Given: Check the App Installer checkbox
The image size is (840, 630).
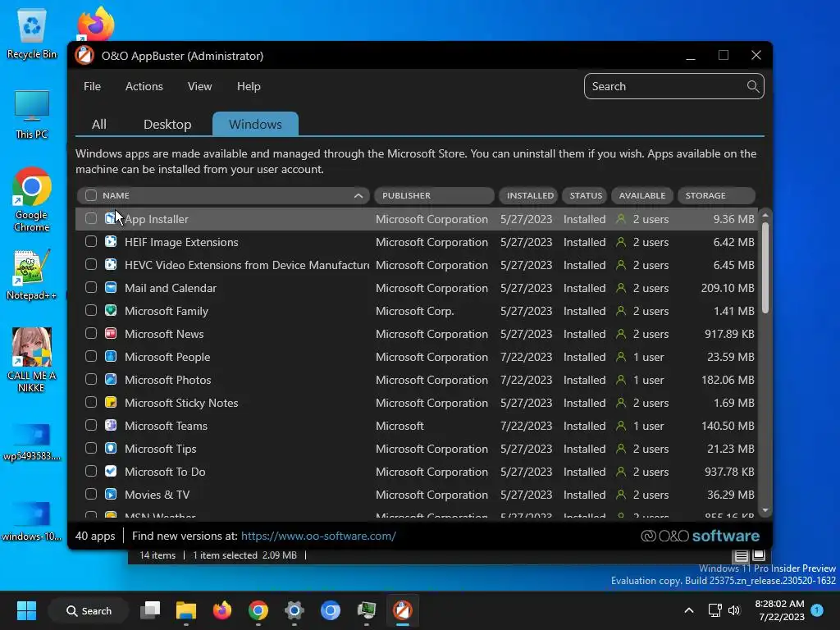Looking at the screenshot, I should click(91, 218).
